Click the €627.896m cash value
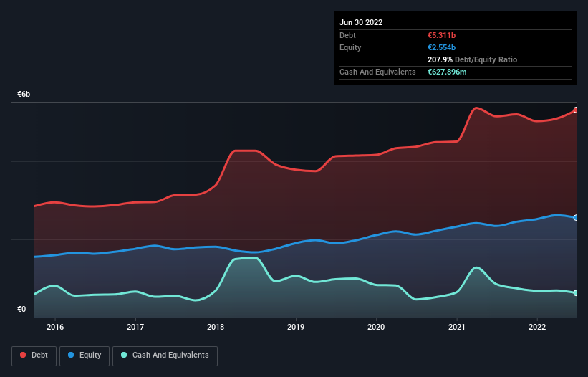 (x=447, y=72)
